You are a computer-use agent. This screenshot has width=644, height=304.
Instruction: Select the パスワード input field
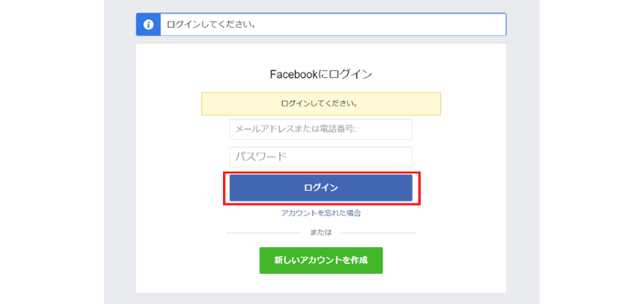coord(321,157)
